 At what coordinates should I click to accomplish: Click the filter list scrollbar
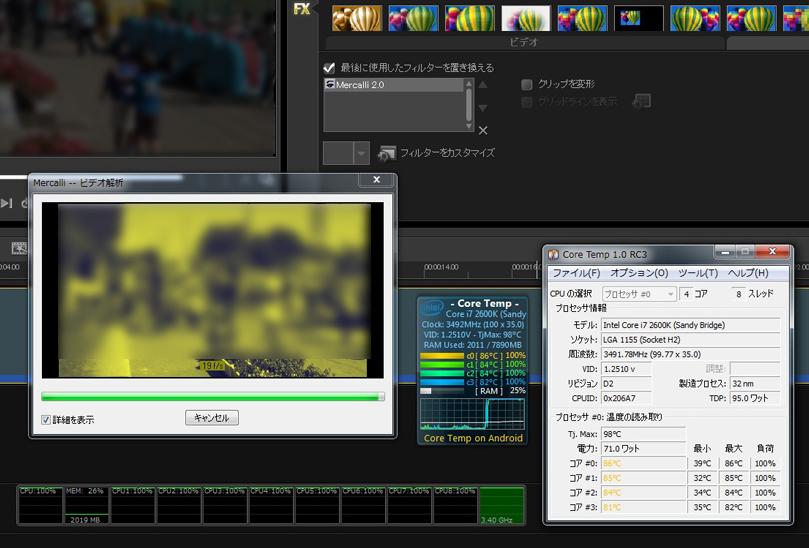(469, 105)
